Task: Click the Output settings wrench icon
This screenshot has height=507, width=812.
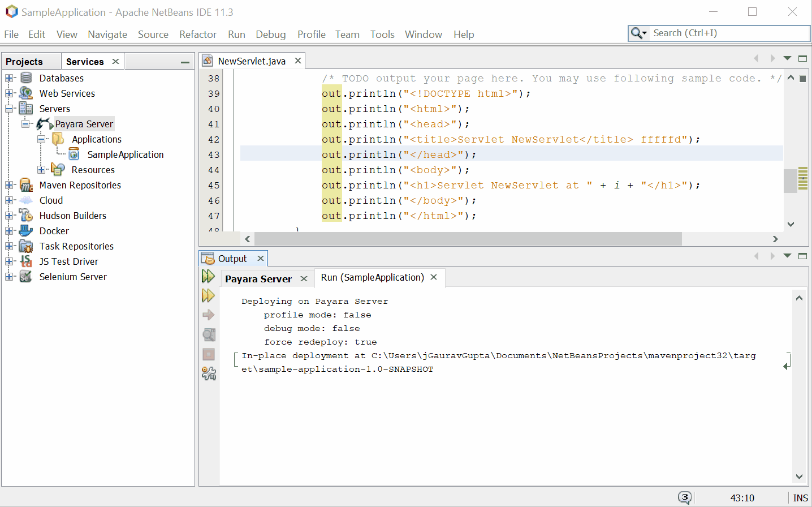Action: pos(209,373)
